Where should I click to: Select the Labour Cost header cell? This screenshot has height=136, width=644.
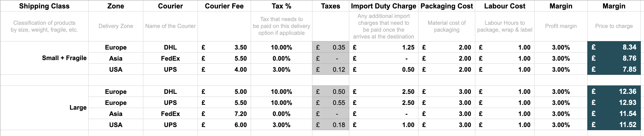pos(505,6)
